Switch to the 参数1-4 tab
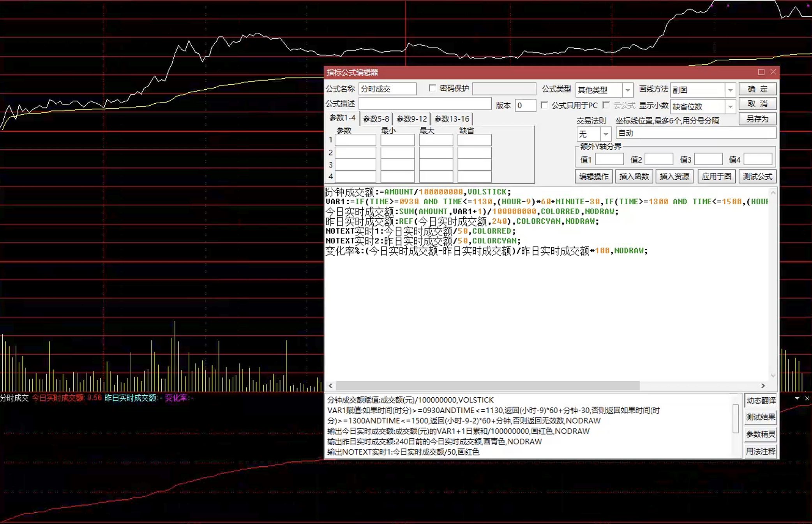 [x=342, y=118]
